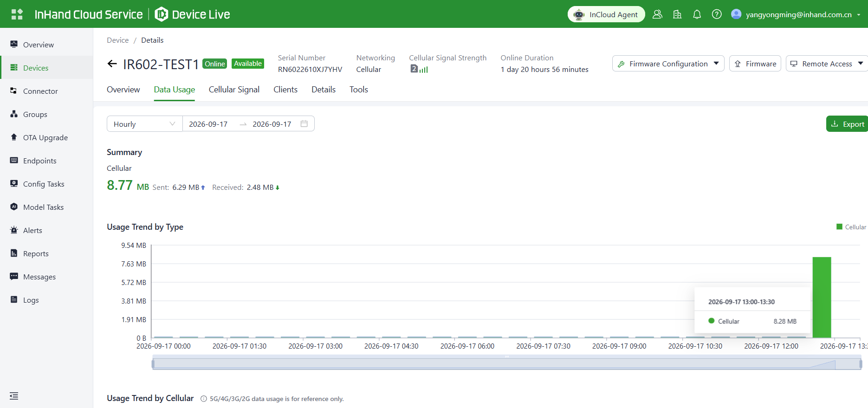Switch to the Details tab
This screenshot has width=868, height=408.
coord(324,90)
